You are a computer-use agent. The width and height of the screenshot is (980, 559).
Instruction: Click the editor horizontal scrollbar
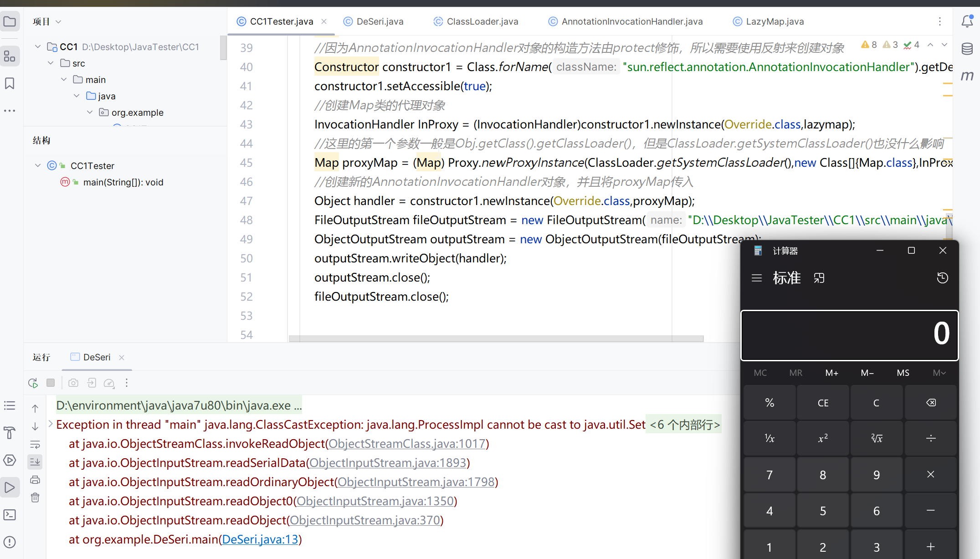pos(496,338)
